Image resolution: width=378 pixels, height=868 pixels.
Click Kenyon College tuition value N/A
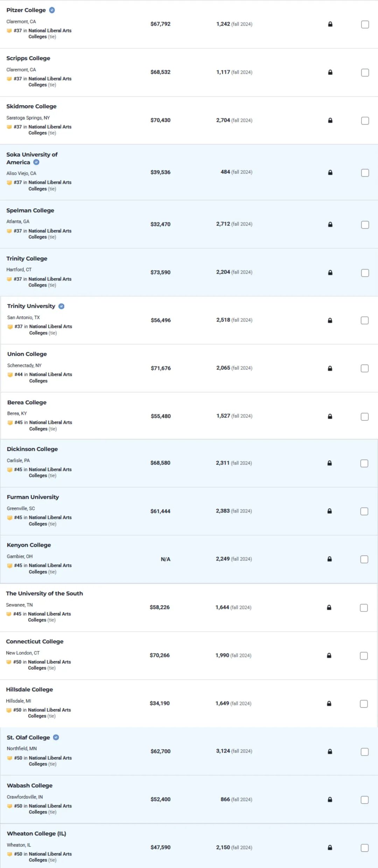166,559
